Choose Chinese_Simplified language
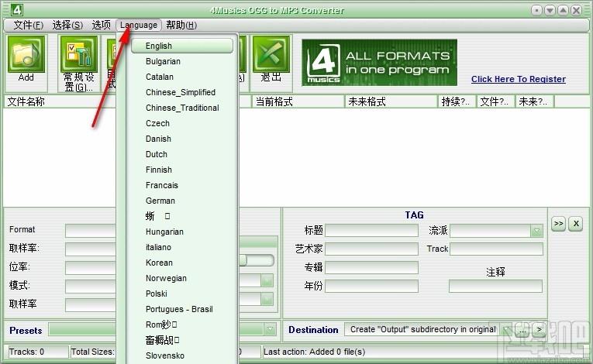Screen dimensions: 593x364 click(x=182, y=92)
